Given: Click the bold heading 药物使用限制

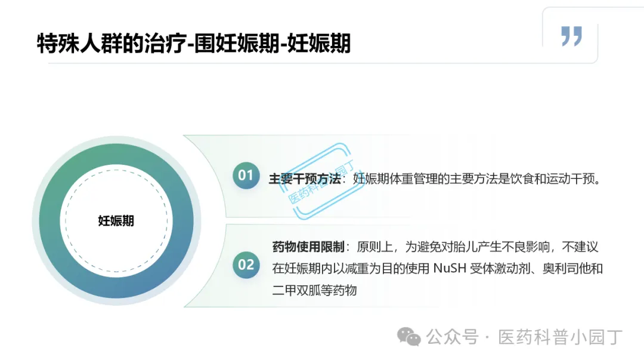Looking at the screenshot, I should pos(308,247).
